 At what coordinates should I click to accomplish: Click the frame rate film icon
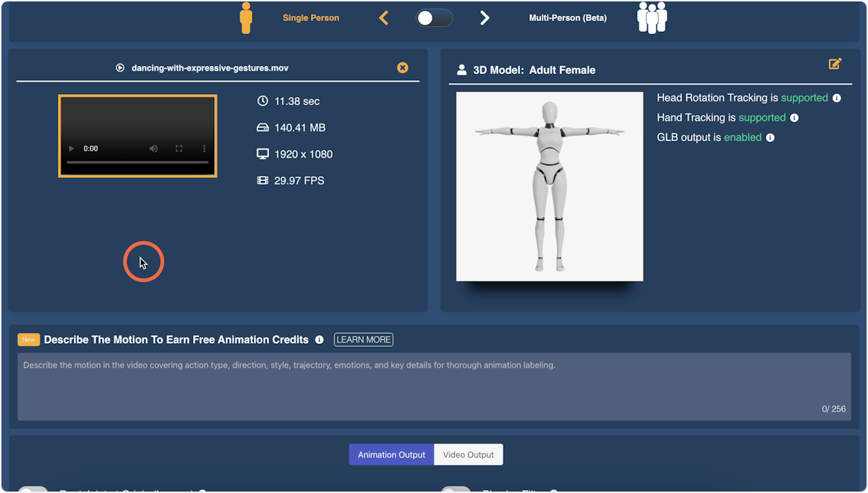point(263,180)
